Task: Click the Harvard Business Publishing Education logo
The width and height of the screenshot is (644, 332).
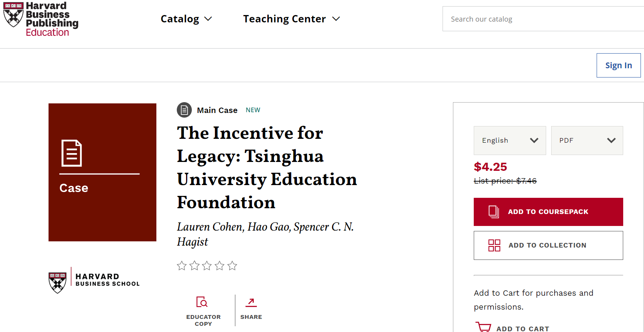Action: (41, 19)
